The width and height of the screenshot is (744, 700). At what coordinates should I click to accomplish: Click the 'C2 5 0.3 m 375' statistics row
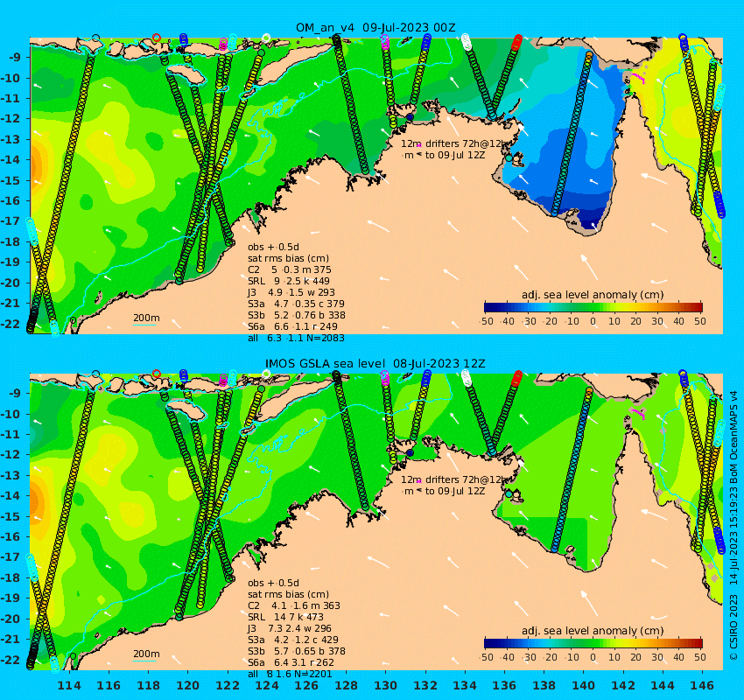coord(290,269)
